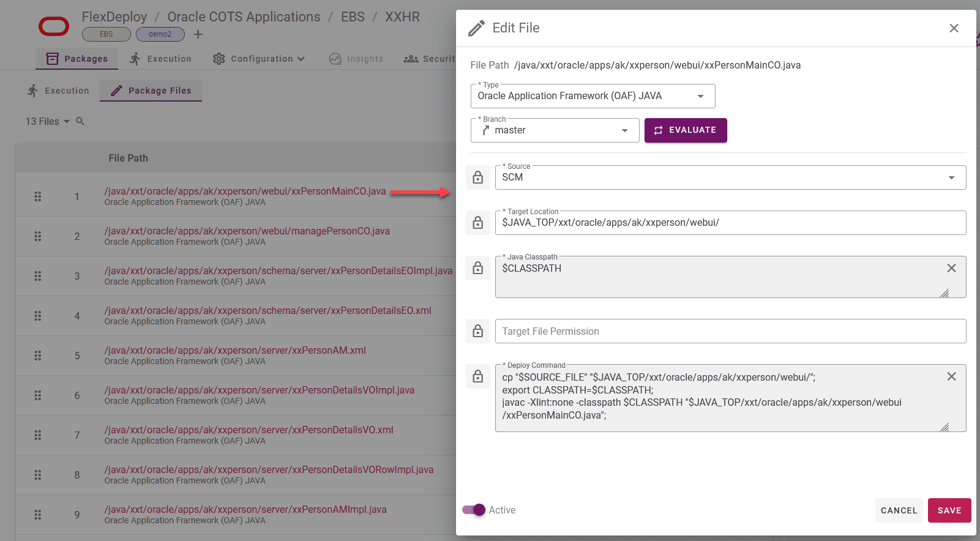Open xxPersonDetailsVO.xml file link
Screen dimensions: 980x541
[x=249, y=430]
